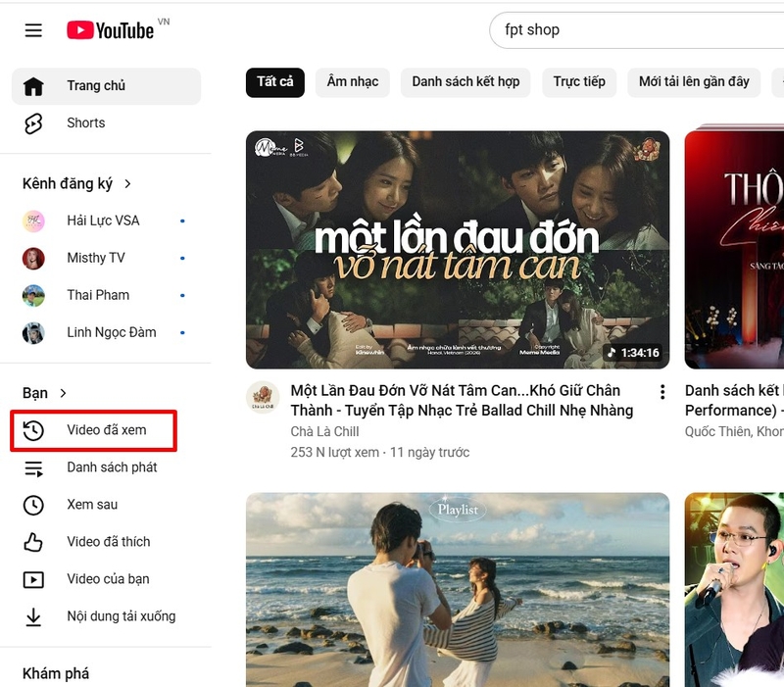Click the Kênh đăng ký heading
This screenshot has height=687, width=784.
coord(68,184)
